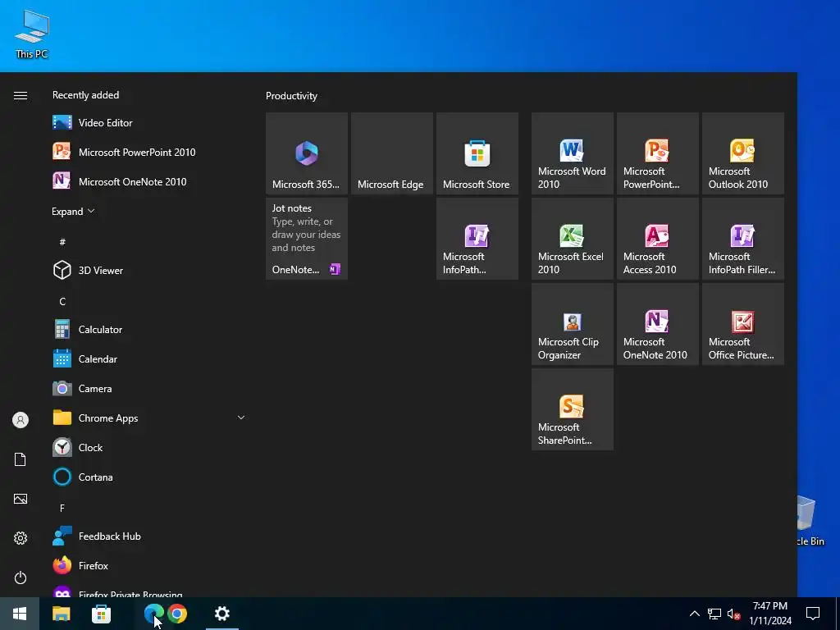Open Video Editor from Recently added

coord(148,123)
